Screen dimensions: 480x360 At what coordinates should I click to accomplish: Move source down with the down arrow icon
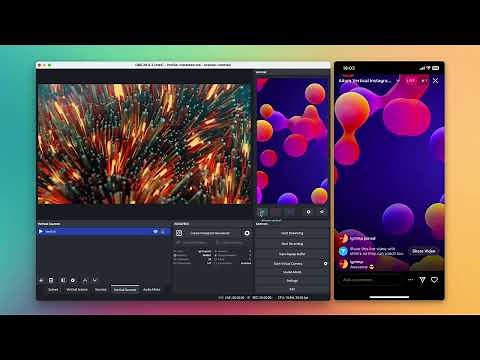[x=95, y=280]
